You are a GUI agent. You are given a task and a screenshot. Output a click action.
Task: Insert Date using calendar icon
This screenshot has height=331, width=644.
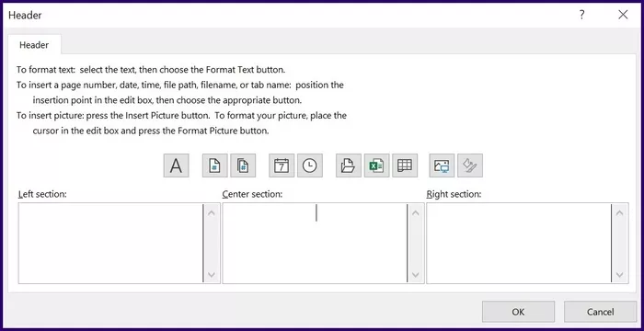tap(282, 165)
